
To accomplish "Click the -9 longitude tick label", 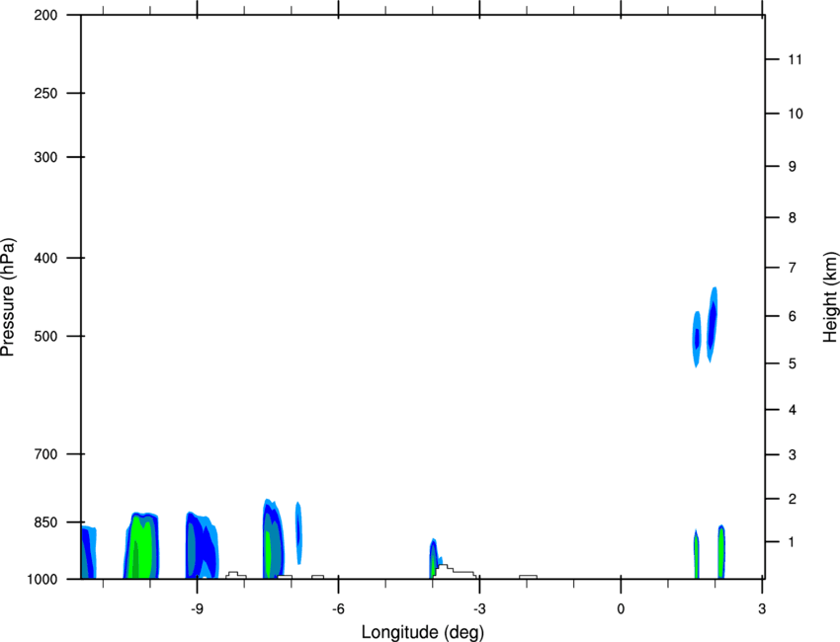I will [197, 608].
